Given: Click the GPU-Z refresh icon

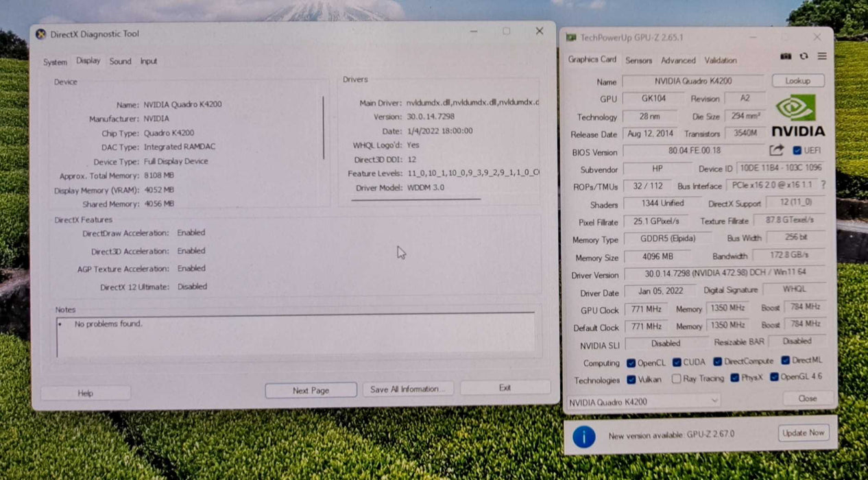Looking at the screenshot, I should pyautogui.click(x=804, y=56).
